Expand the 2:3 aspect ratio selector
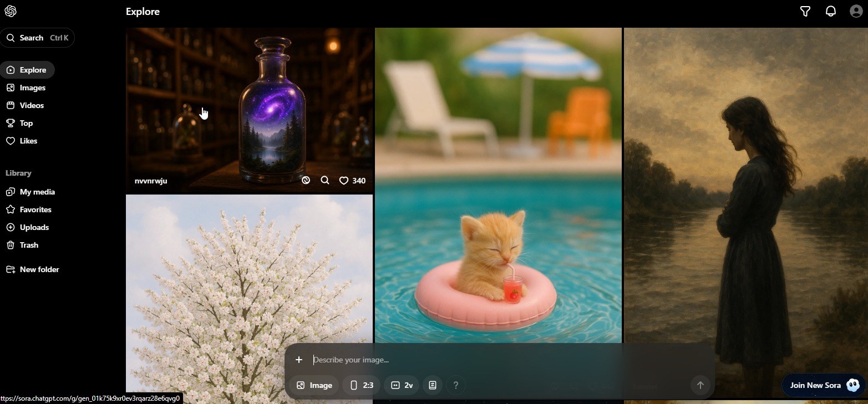 pyautogui.click(x=361, y=385)
